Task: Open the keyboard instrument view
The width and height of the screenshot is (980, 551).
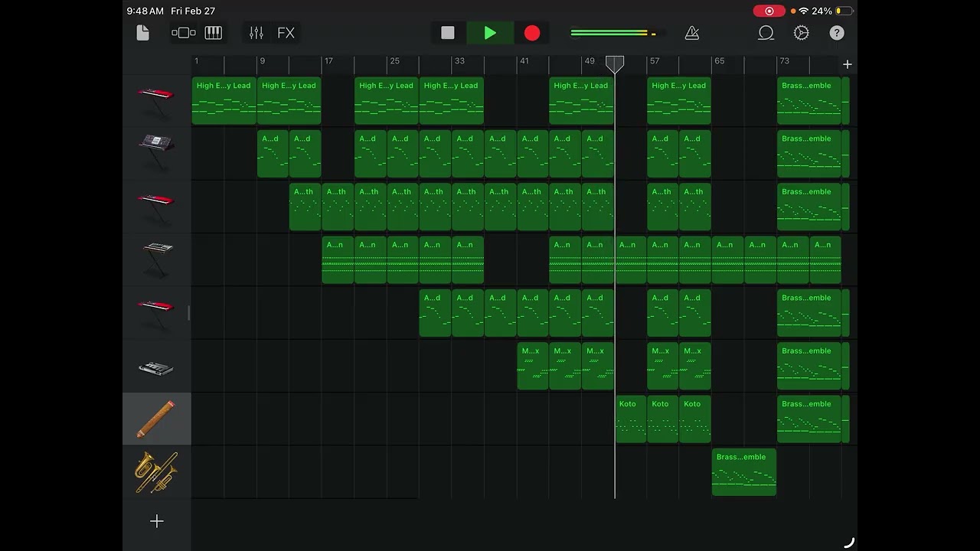Action: pyautogui.click(x=214, y=33)
